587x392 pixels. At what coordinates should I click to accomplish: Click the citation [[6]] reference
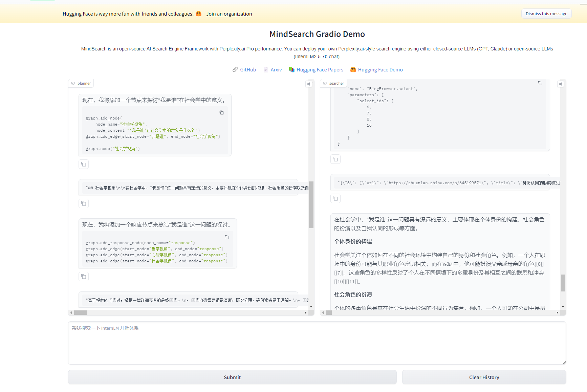click(539, 264)
